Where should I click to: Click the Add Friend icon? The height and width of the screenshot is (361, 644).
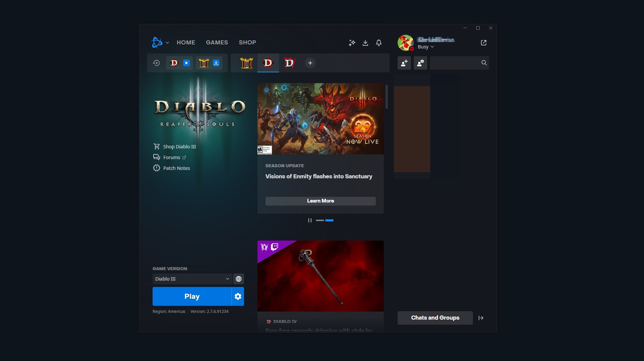404,63
